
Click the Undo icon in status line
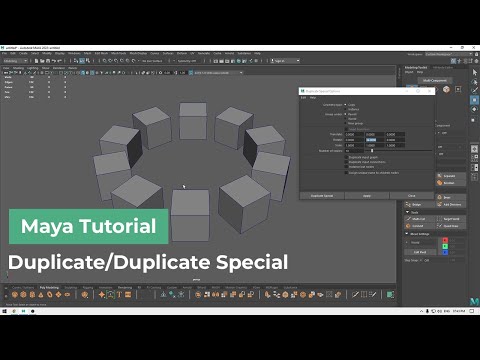pyautogui.click(x=54, y=61)
